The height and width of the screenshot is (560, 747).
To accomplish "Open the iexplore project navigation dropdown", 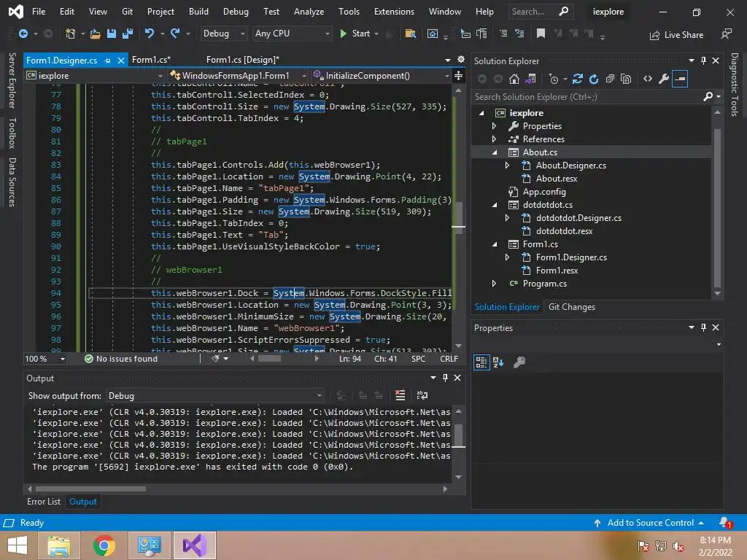I will (x=94, y=76).
